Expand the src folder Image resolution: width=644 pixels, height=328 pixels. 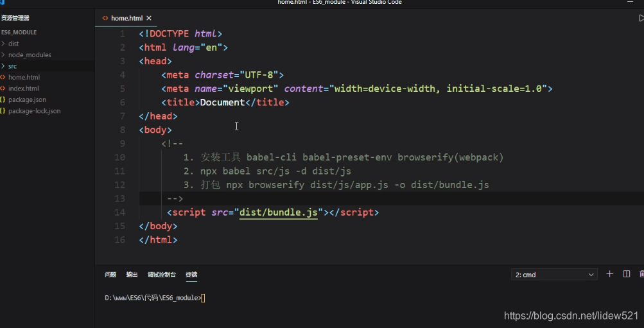(12, 65)
